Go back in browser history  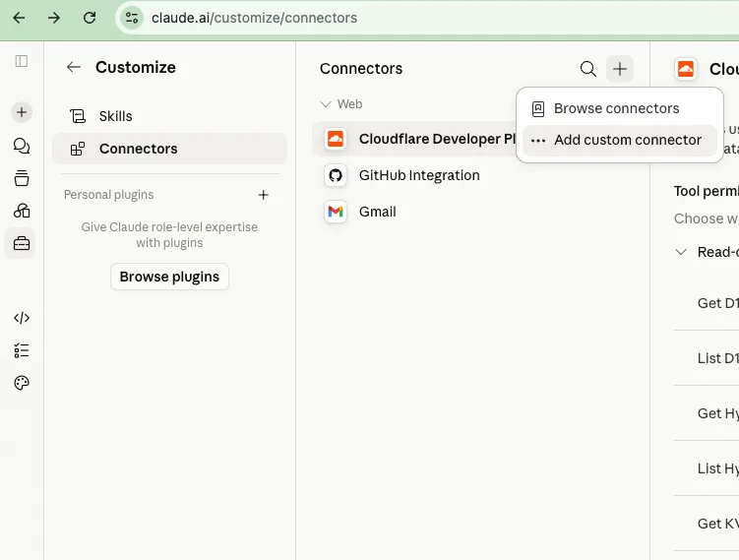click(19, 18)
